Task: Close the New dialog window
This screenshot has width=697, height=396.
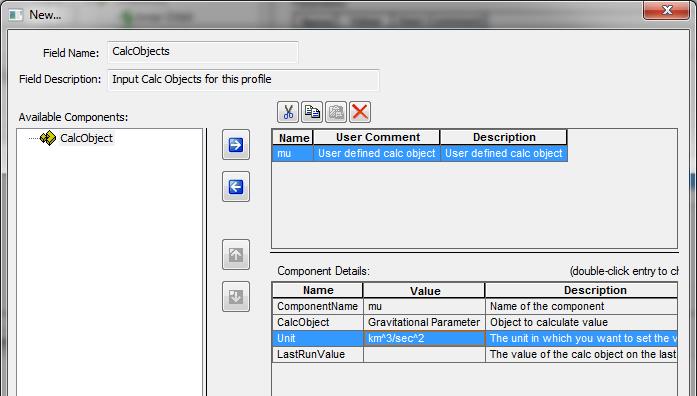Action: coord(666,10)
